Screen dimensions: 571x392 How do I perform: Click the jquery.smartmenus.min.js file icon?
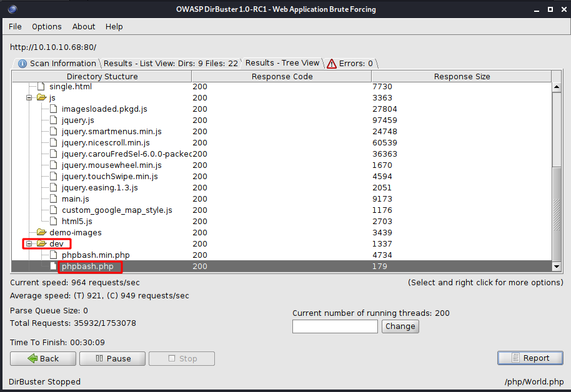54,131
